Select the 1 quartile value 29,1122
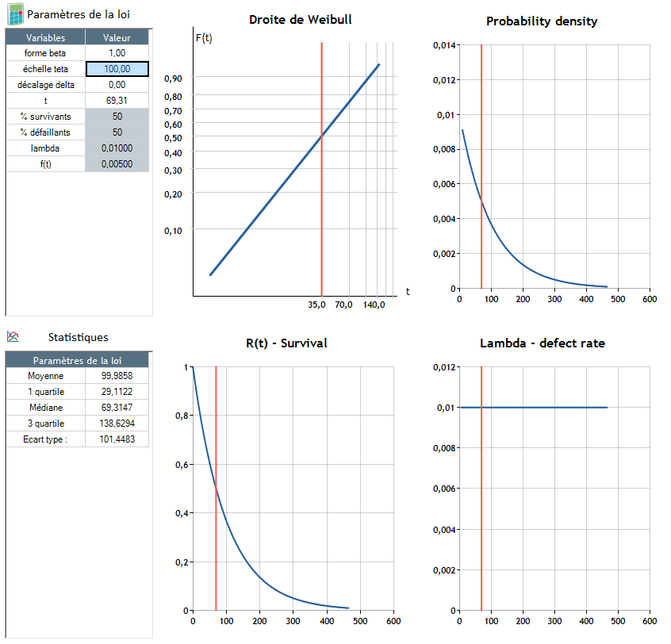671x644 pixels. click(117, 392)
